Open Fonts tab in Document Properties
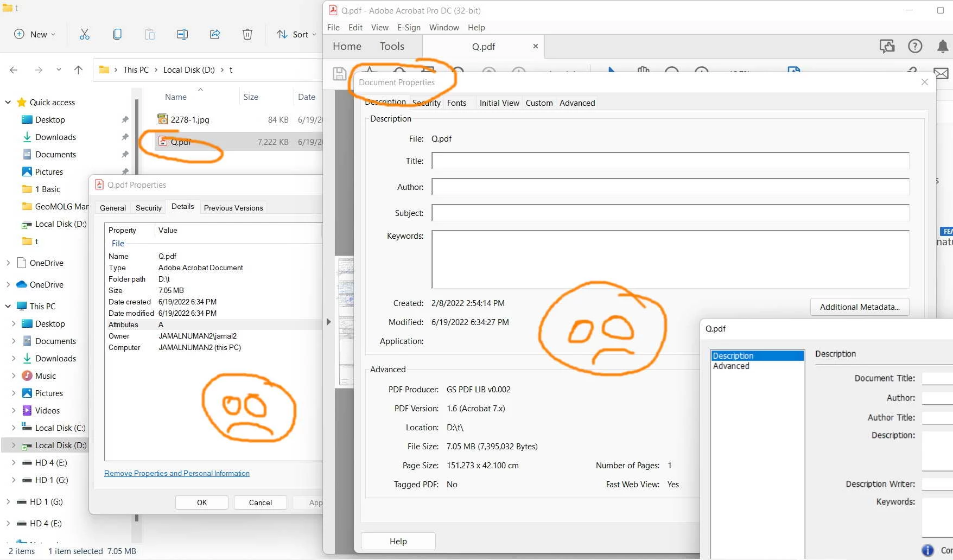Viewport: 953px width, 560px height. (456, 103)
